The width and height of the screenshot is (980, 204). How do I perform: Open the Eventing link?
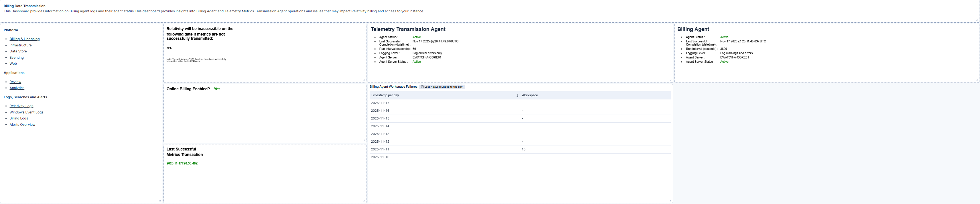pos(17,58)
